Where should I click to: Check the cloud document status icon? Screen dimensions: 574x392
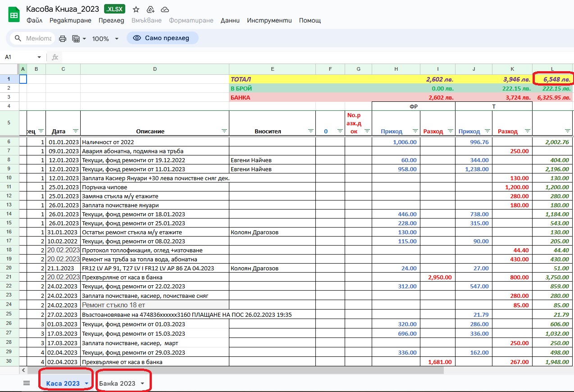click(x=165, y=9)
